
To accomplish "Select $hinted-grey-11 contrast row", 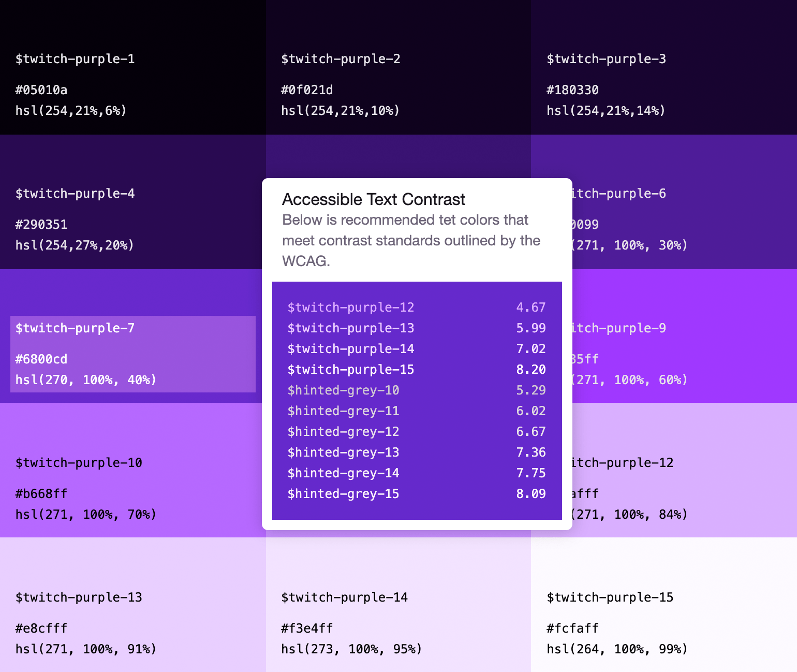I will click(417, 411).
